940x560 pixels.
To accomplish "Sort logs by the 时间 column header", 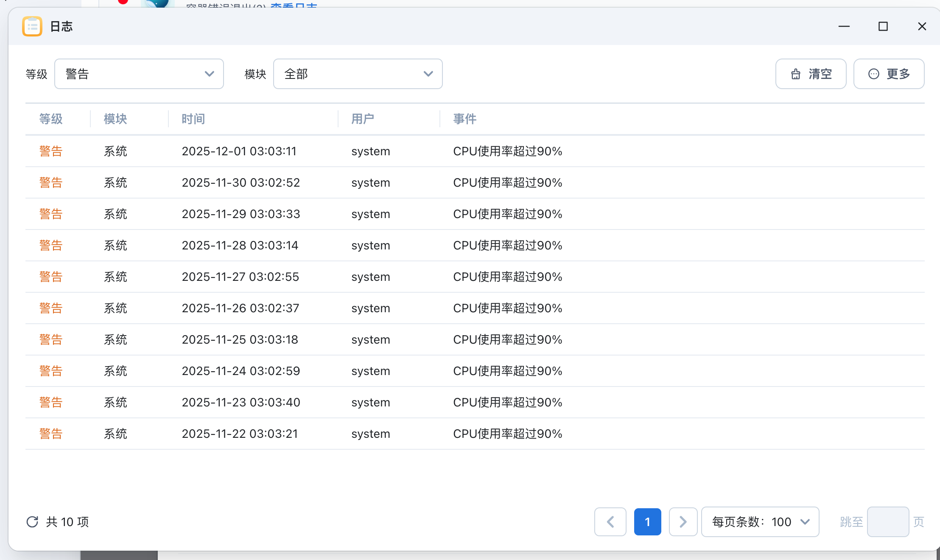I will tap(193, 119).
